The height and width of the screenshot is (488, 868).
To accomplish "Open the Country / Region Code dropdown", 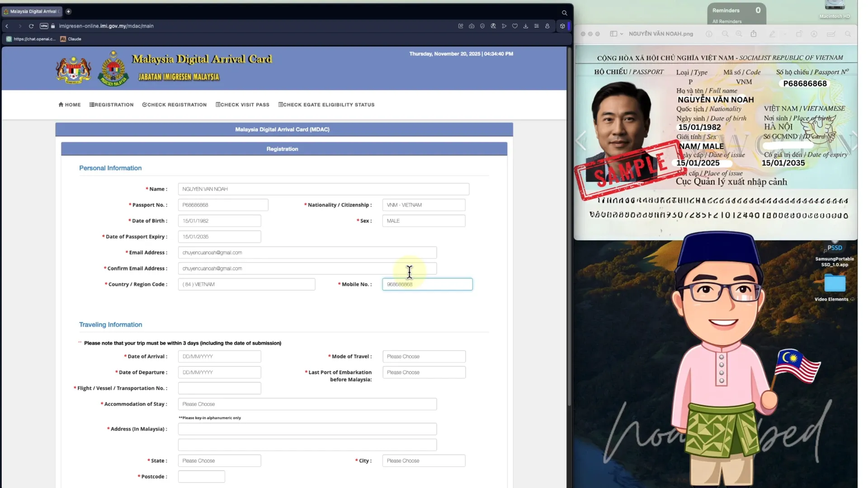I will pyautogui.click(x=246, y=284).
